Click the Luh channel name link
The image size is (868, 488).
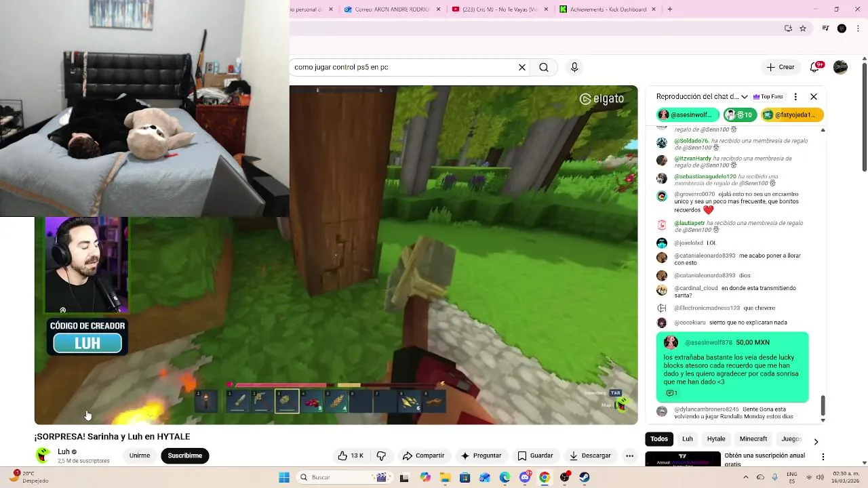64,451
